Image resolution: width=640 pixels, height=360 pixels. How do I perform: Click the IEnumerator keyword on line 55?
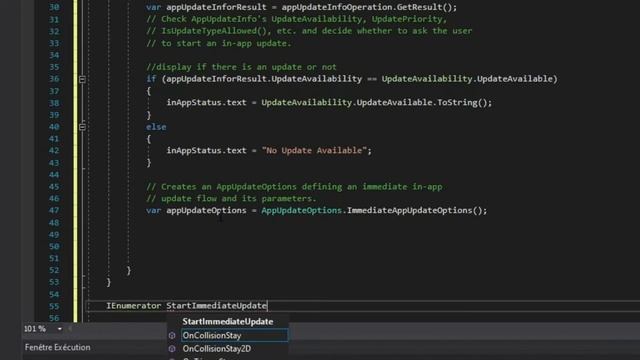(133, 306)
